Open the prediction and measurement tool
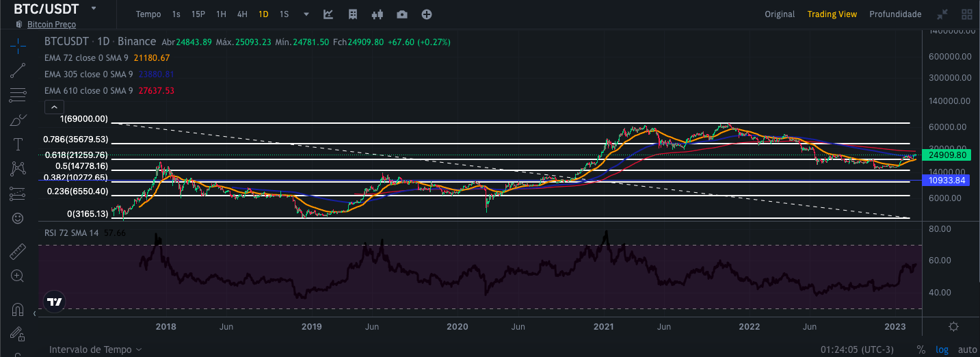 click(x=18, y=194)
